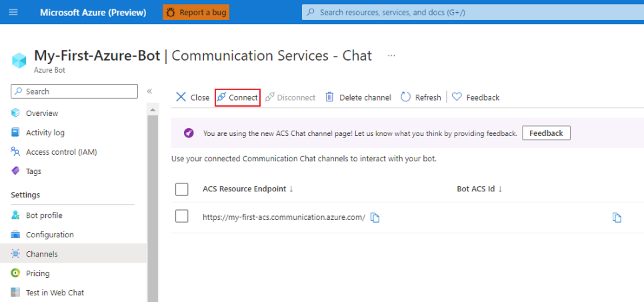Click the magnifier icon in the top search bar
This screenshot has height=302, width=644.
[312, 12]
